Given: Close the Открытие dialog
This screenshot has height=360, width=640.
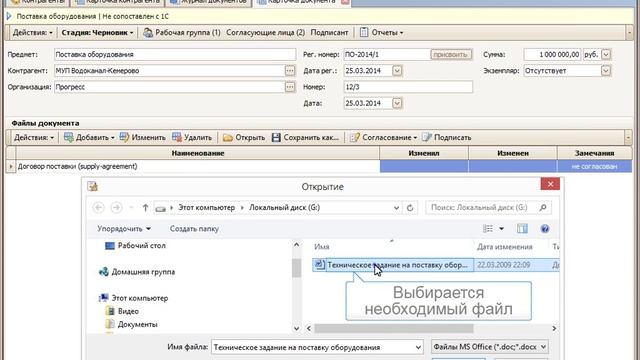Looking at the screenshot, I should click(550, 184).
